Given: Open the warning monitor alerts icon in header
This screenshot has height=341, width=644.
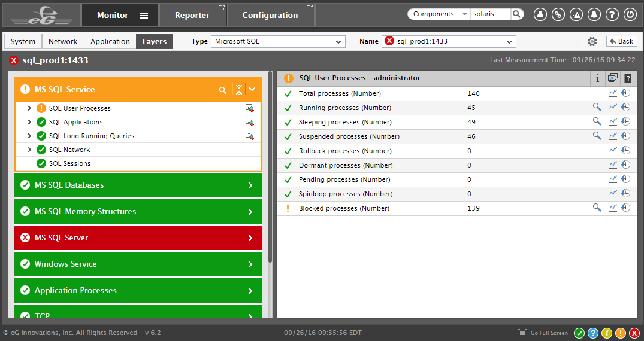Looking at the screenshot, I should [576, 14].
